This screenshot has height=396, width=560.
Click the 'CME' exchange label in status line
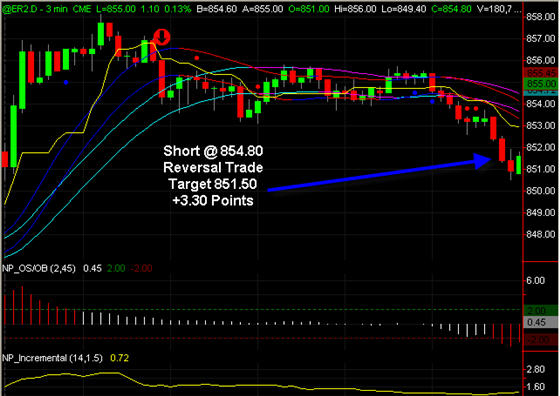pos(82,9)
